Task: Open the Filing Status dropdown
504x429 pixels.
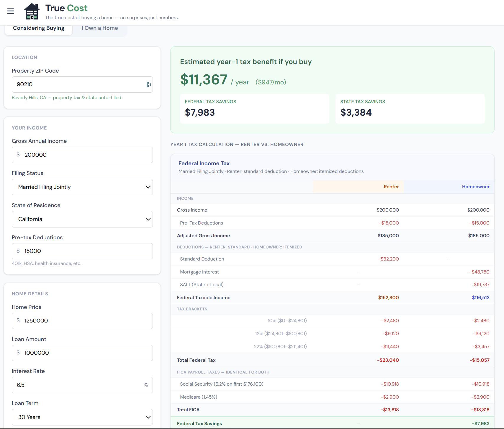Action: [x=82, y=187]
